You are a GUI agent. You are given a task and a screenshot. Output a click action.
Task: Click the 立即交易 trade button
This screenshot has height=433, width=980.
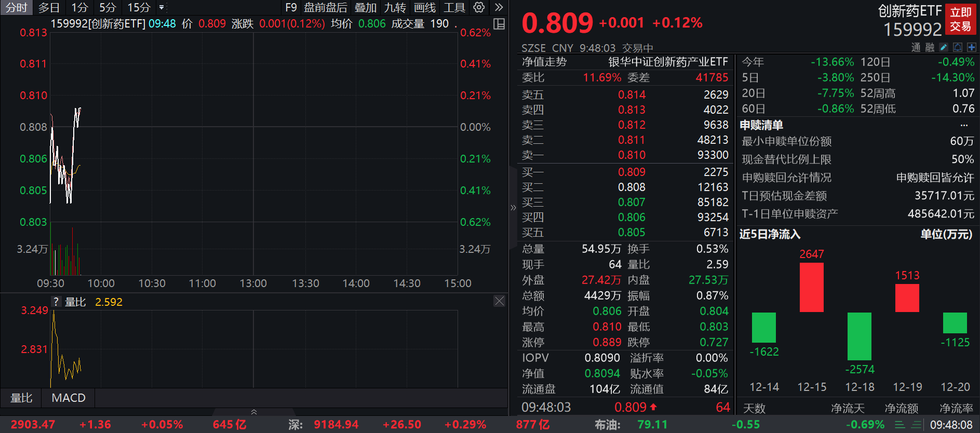(960, 19)
